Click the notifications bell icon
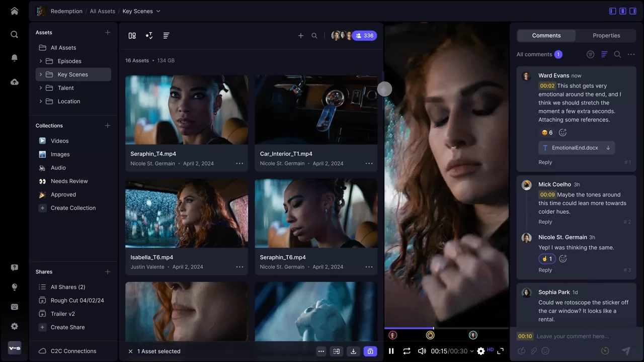 click(x=14, y=58)
